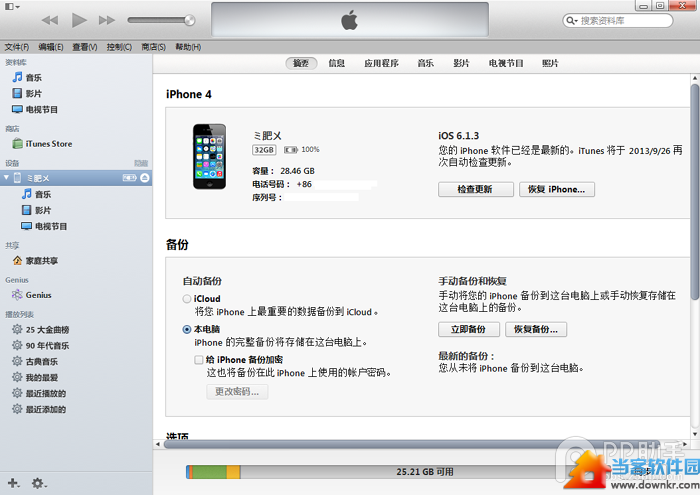Open the 帮助(H) menu
This screenshot has height=495, width=700.
coord(188,47)
